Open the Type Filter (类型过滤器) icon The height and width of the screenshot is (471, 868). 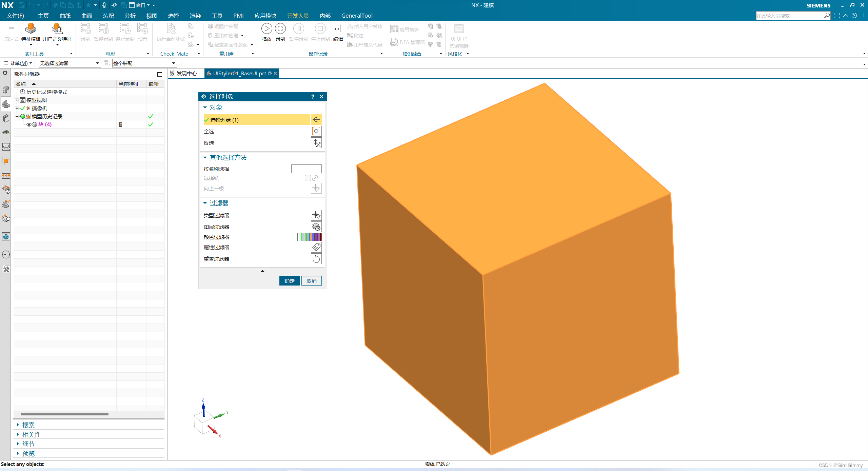(x=316, y=215)
